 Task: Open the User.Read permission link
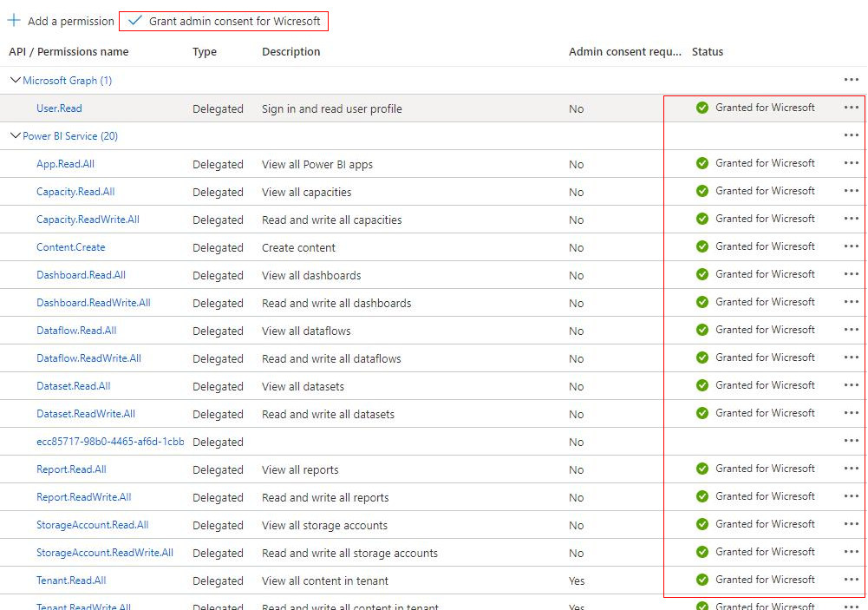tap(59, 108)
